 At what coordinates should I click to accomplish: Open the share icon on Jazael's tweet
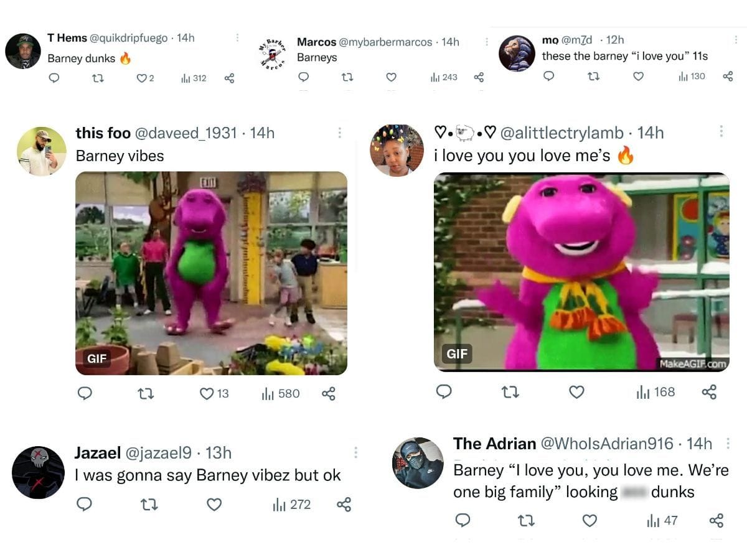(345, 505)
